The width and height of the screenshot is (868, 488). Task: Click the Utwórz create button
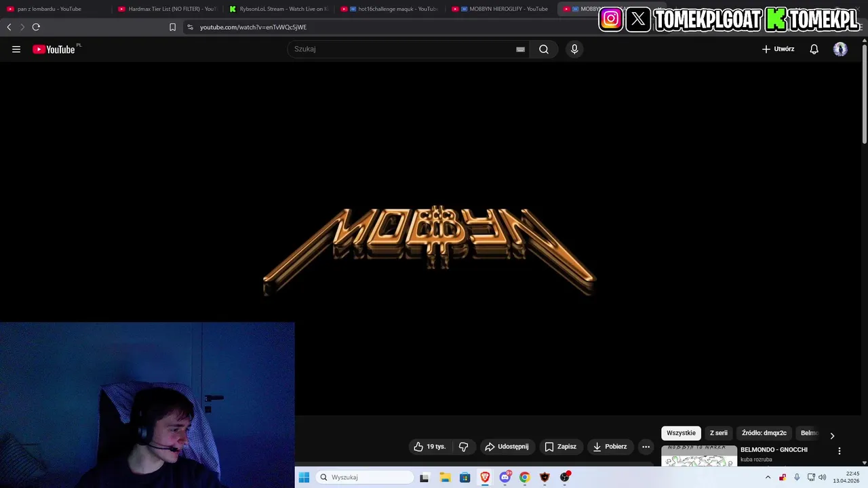778,49
